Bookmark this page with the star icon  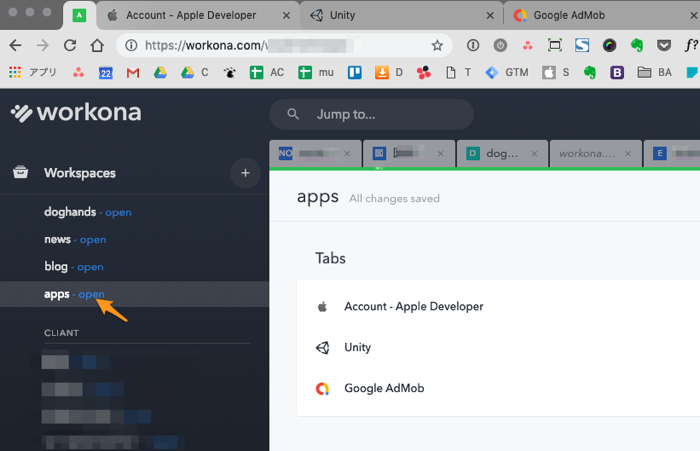pyautogui.click(x=437, y=45)
